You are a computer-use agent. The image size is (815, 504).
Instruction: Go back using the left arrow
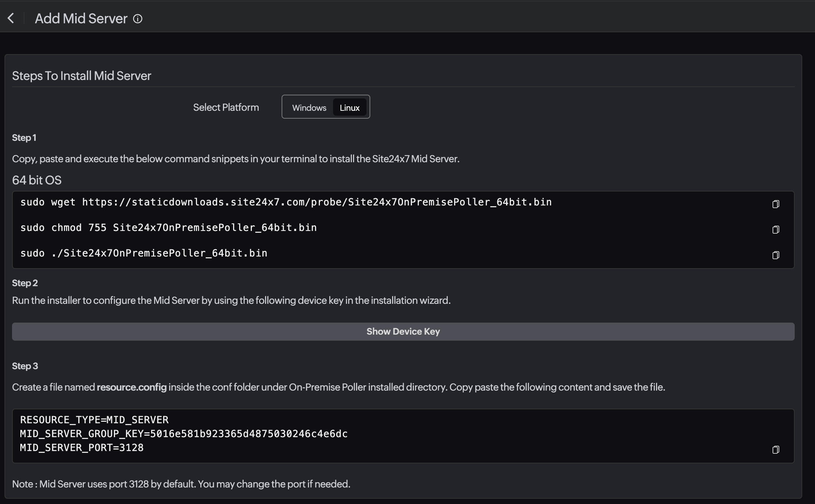[x=11, y=18]
